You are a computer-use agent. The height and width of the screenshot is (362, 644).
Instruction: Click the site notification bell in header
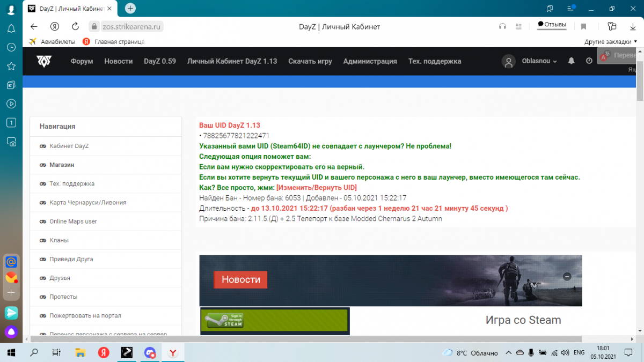[572, 61]
